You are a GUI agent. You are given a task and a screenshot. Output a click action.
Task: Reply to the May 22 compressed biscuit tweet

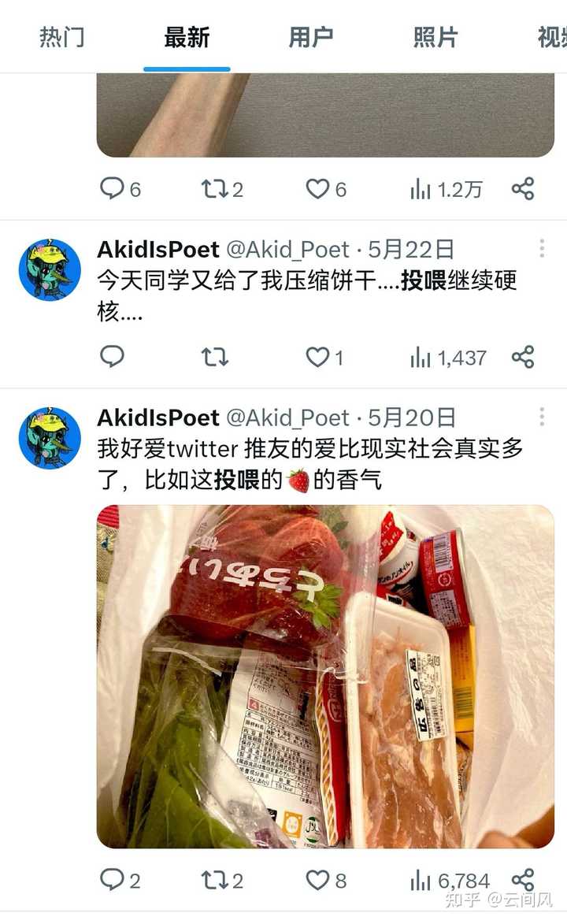[112, 357]
